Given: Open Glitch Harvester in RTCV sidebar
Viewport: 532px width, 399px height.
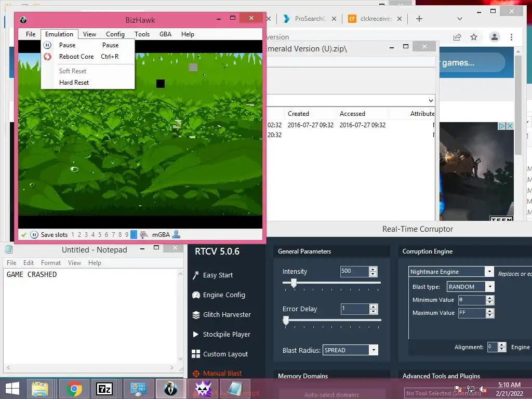Looking at the screenshot, I should [227, 314].
